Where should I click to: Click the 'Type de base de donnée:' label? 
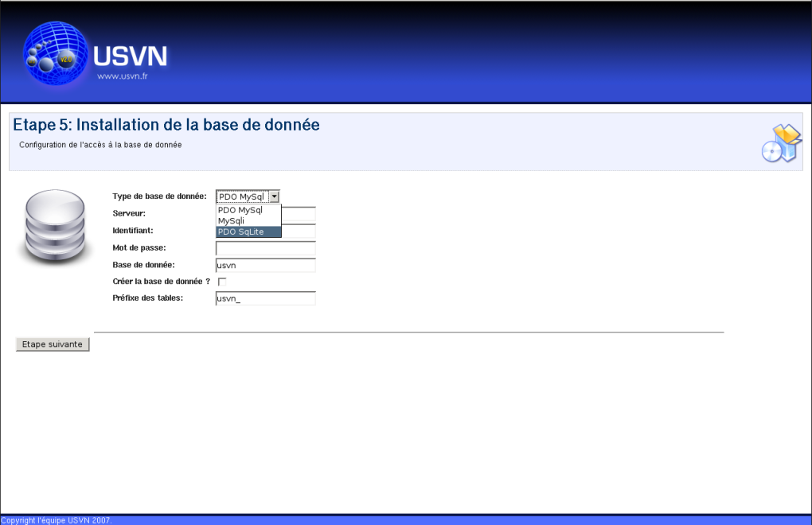click(159, 196)
